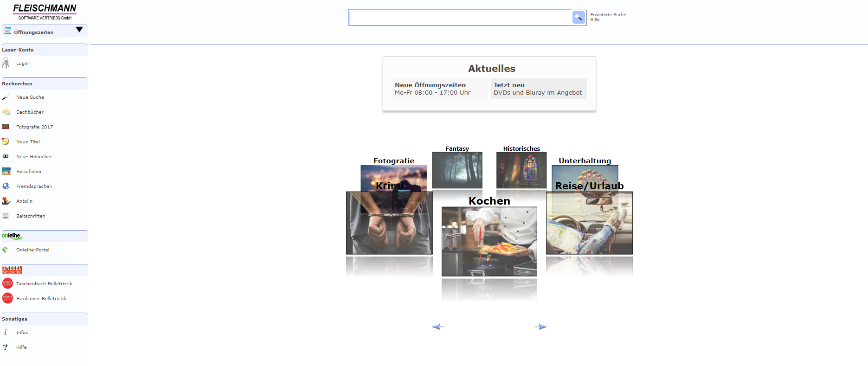The image size is (868, 366).
Task: Click the Onleihe-Portal icon
Action: click(5, 250)
